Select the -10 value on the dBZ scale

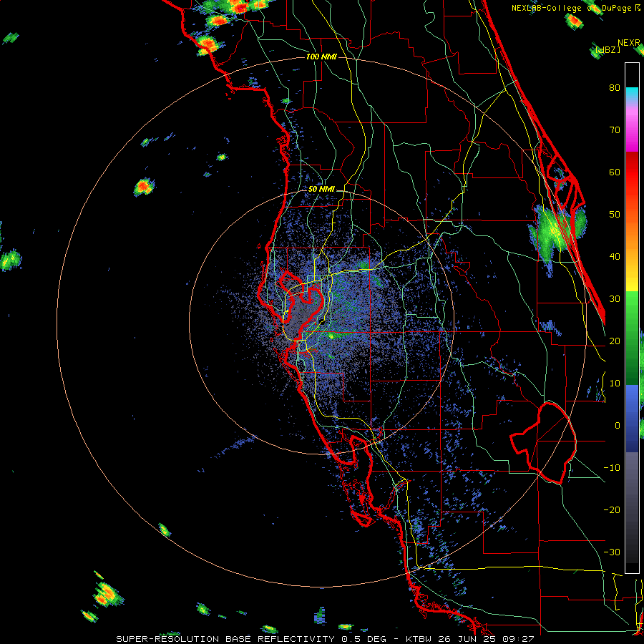coord(612,467)
